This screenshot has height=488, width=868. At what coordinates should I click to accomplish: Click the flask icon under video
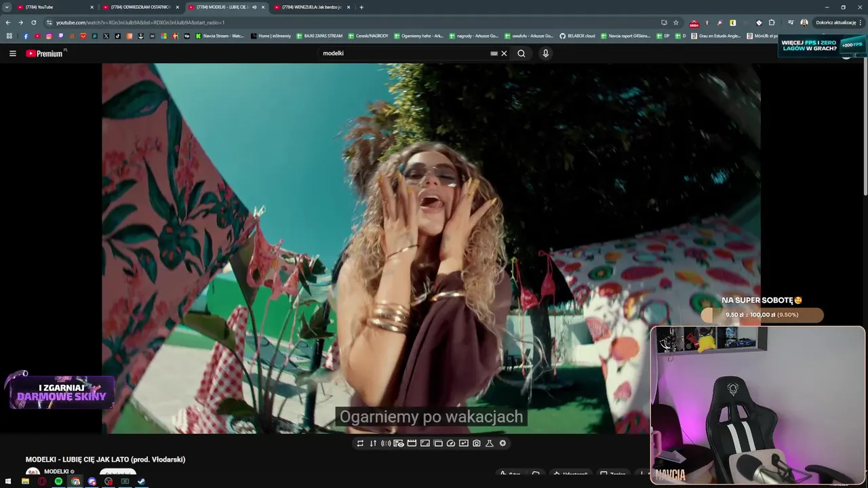(x=490, y=443)
